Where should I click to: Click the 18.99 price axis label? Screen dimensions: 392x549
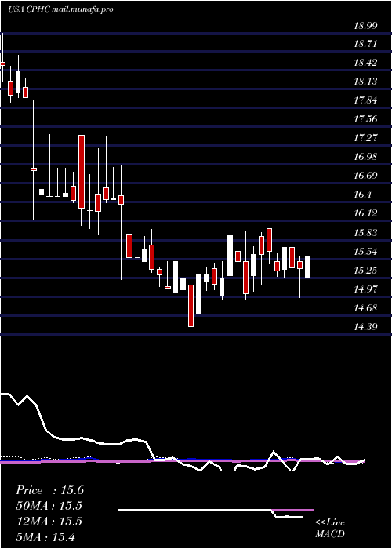point(365,25)
